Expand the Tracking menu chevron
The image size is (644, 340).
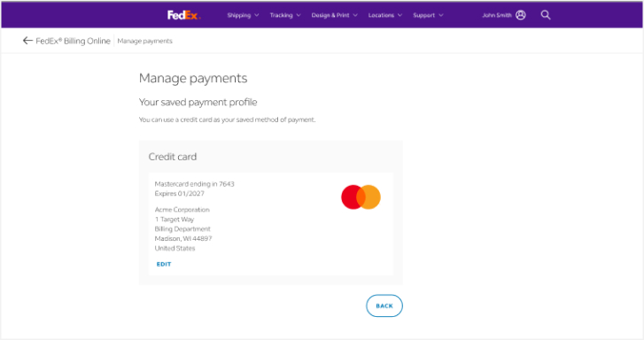pyautogui.click(x=299, y=15)
